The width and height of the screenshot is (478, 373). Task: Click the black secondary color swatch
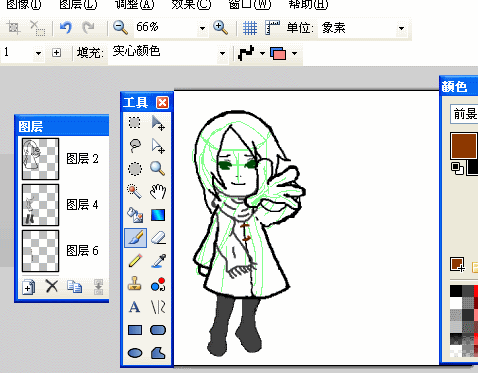tap(473, 167)
